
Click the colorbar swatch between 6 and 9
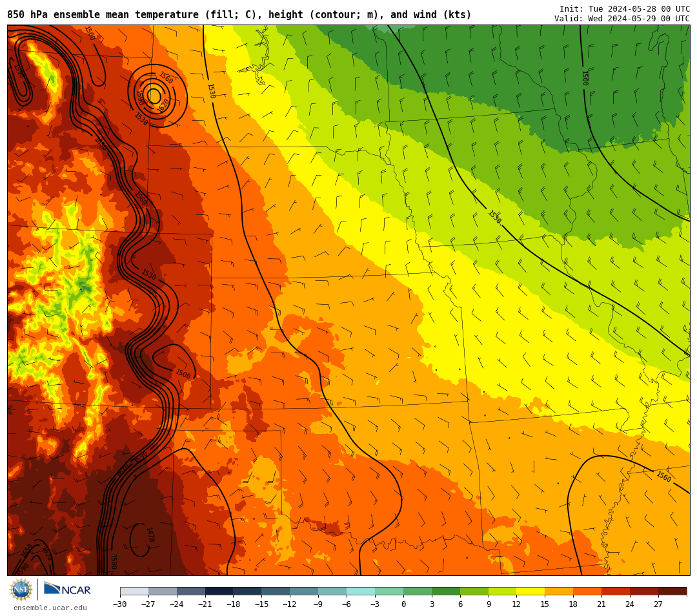point(474,591)
